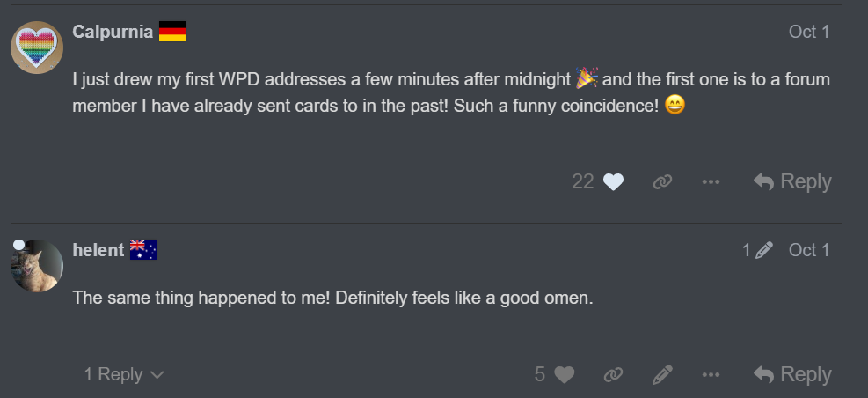868x398 pixels.
Task: Open helent's user profile name
Action: tap(98, 250)
